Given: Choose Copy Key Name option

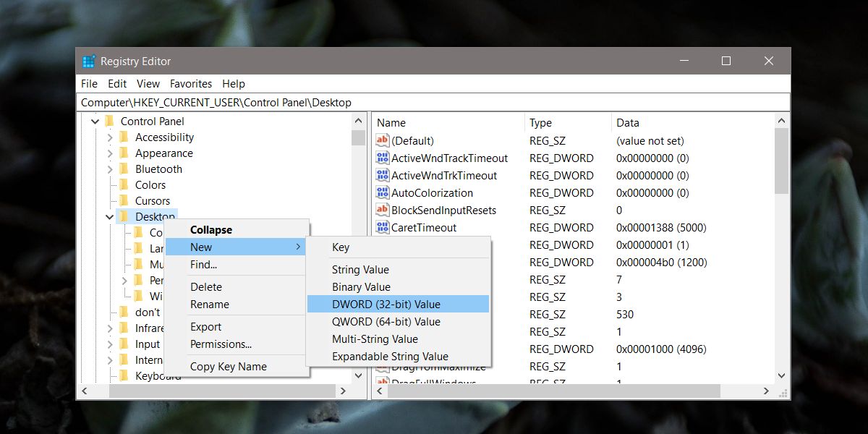Looking at the screenshot, I should [x=237, y=366].
